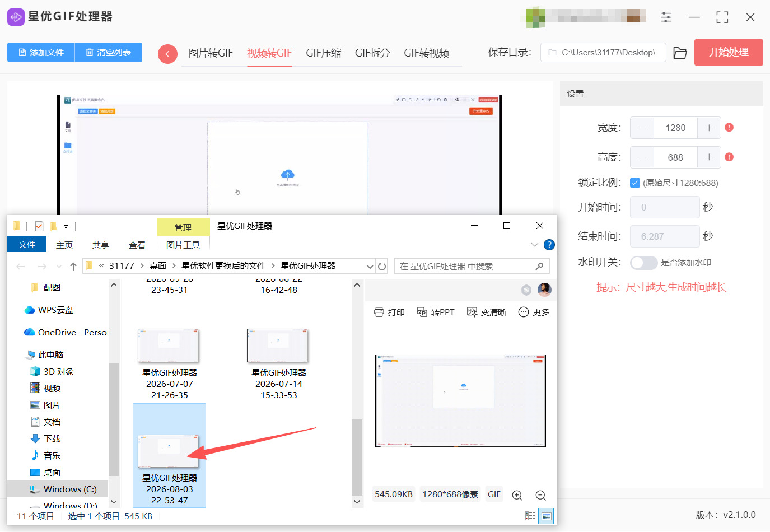Expand the 31177 breadcrumb chevron
This screenshot has width=770, height=532.
[x=142, y=266]
